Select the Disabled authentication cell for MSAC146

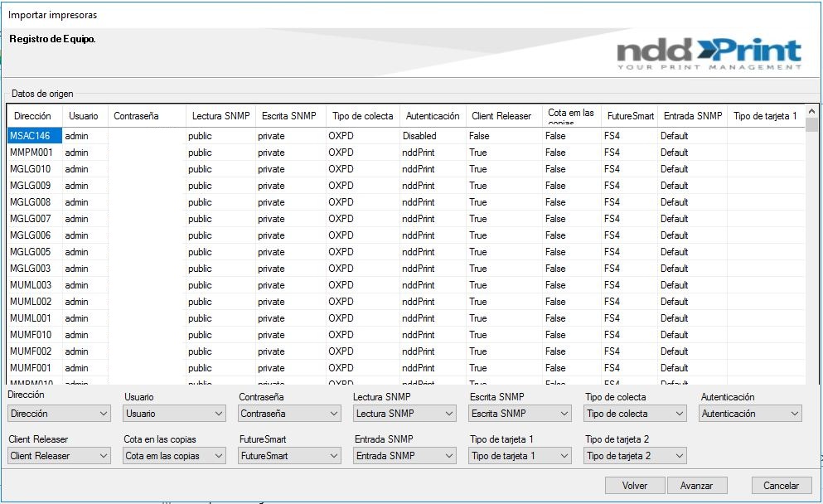(x=433, y=136)
